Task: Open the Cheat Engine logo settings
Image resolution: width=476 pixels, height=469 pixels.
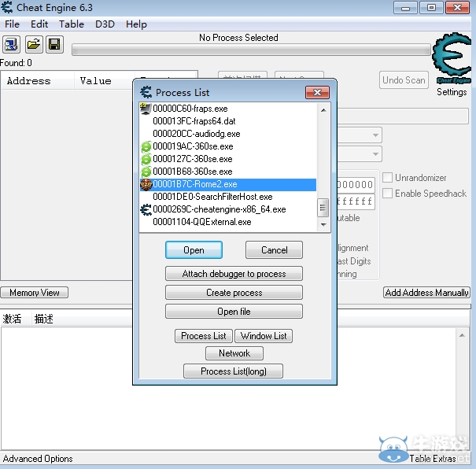Action: click(x=452, y=57)
